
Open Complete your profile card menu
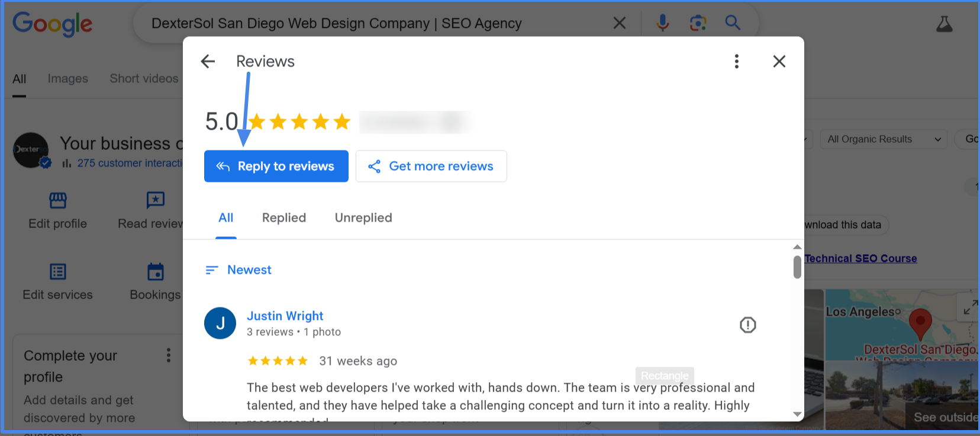tap(169, 355)
